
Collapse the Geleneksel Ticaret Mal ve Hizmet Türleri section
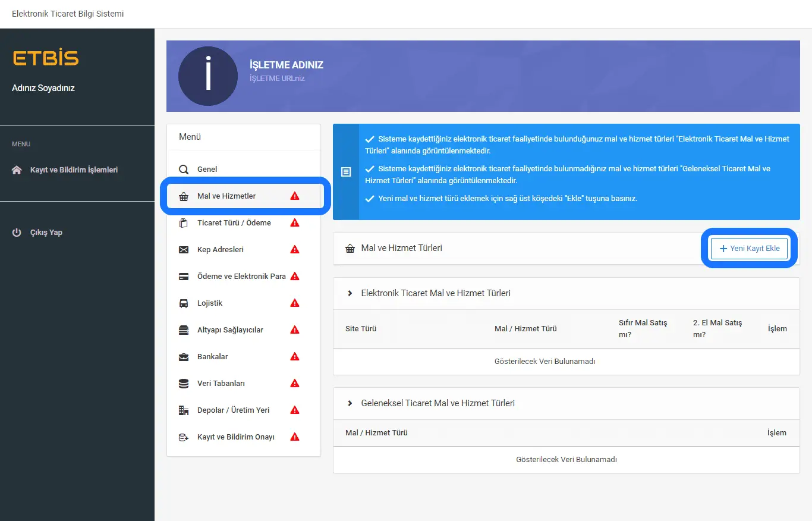[350, 403]
